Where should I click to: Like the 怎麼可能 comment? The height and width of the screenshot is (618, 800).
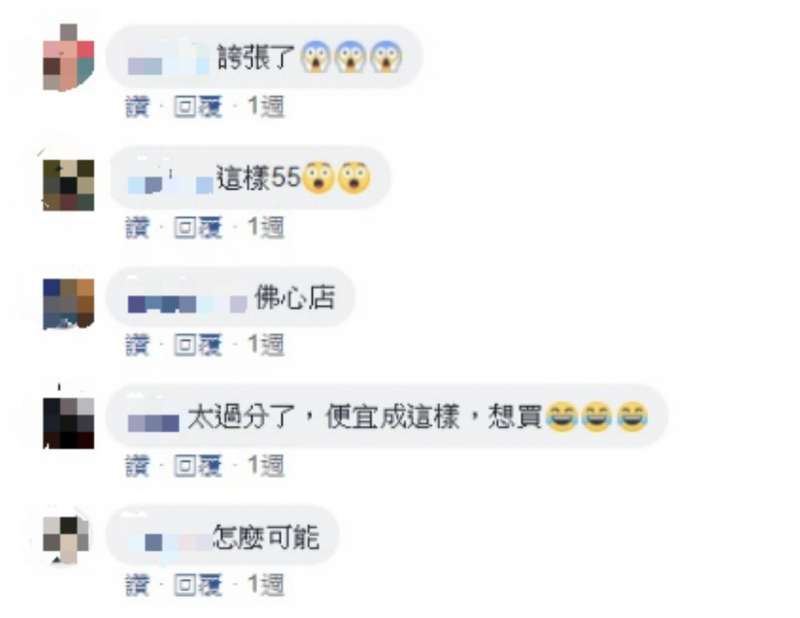coord(137,585)
